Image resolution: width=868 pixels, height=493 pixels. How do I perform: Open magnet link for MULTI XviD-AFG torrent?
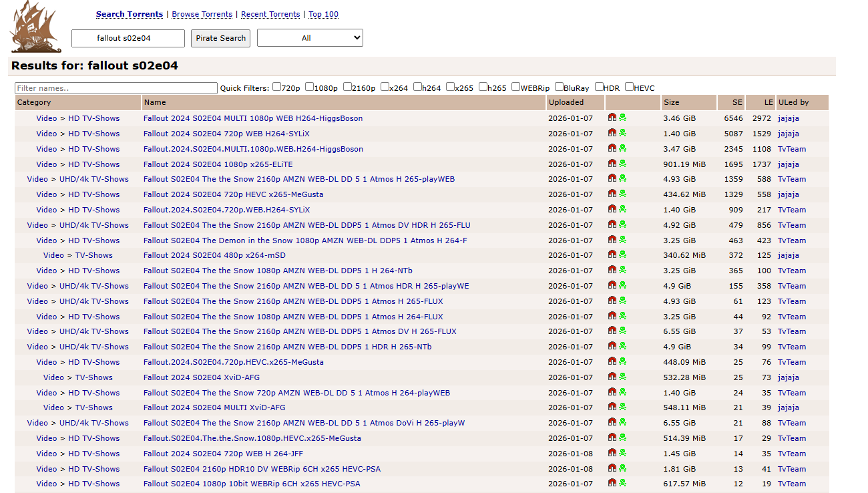pos(612,407)
